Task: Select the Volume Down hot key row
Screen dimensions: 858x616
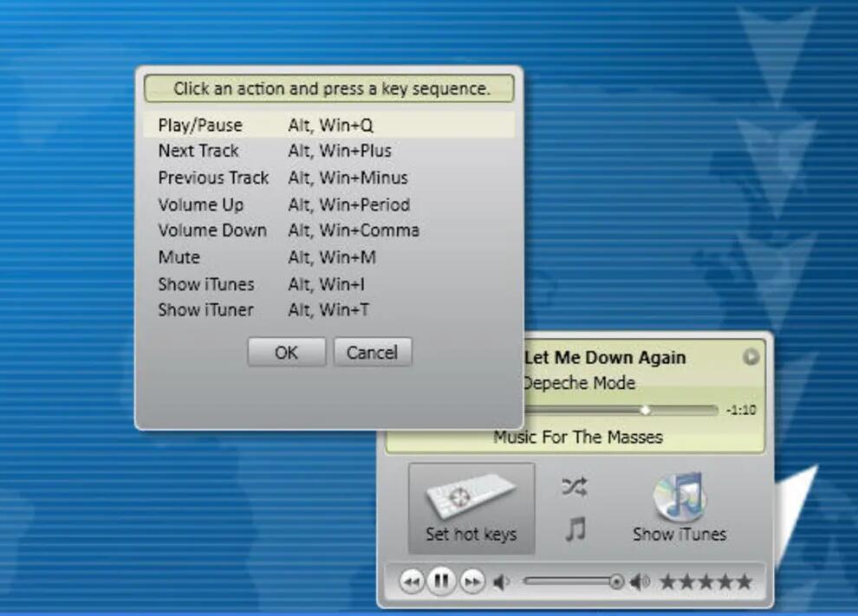Action: [x=212, y=230]
